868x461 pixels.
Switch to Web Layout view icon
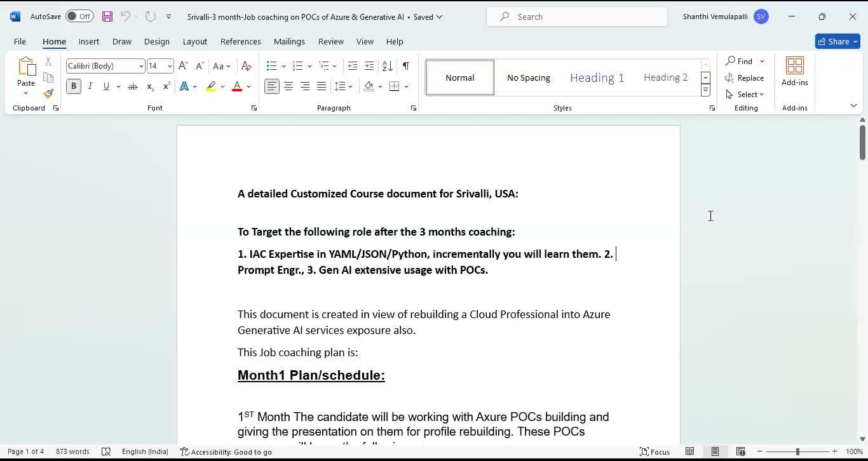pyautogui.click(x=740, y=451)
